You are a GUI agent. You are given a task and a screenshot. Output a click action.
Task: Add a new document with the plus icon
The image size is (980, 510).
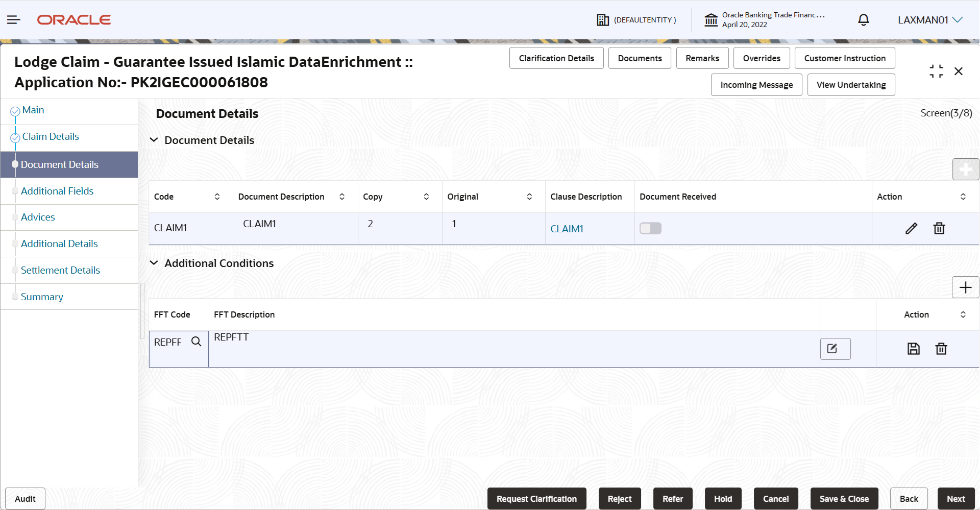[x=966, y=169]
